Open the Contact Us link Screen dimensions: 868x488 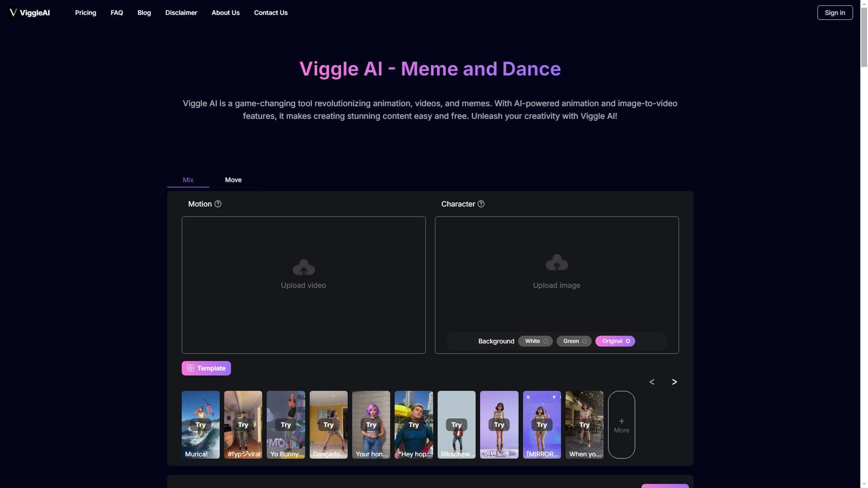point(270,13)
